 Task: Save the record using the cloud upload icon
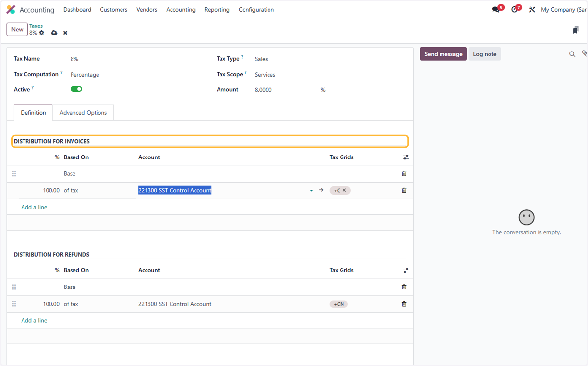tap(54, 33)
